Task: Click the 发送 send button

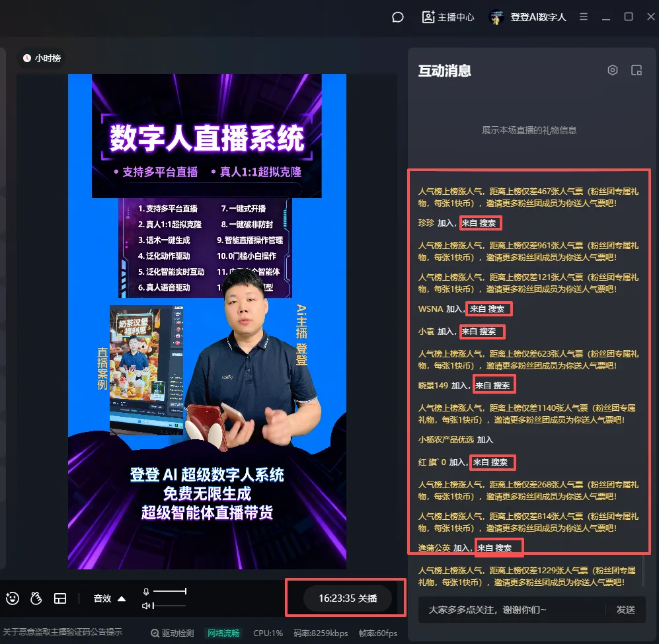Action: pos(625,610)
